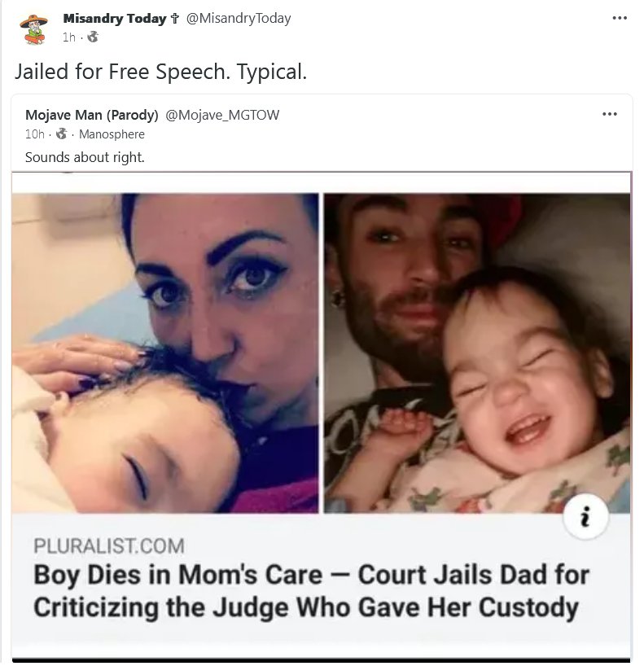This screenshot has height=666, width=644.
Task: Click the PLURALIST.COM source label
Action: (109, 546)
